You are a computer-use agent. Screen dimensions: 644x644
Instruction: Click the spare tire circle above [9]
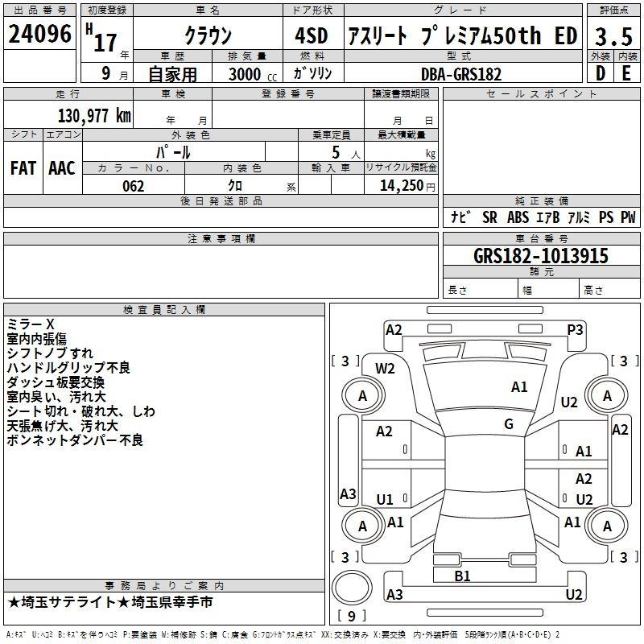coord(352,588)
